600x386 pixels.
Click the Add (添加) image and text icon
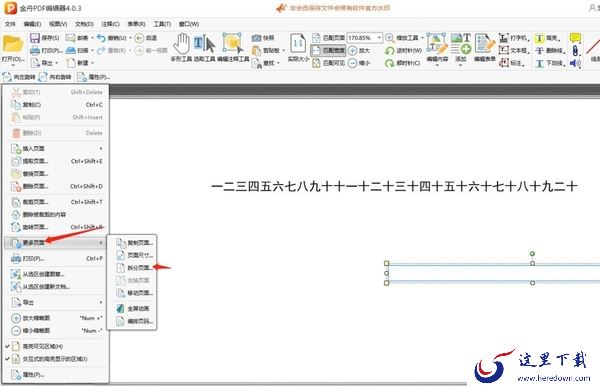[460, 44]
